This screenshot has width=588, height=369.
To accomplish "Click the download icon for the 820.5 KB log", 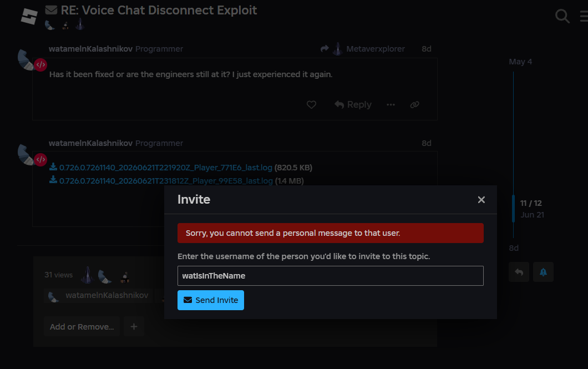I will [x=53, y=167].
